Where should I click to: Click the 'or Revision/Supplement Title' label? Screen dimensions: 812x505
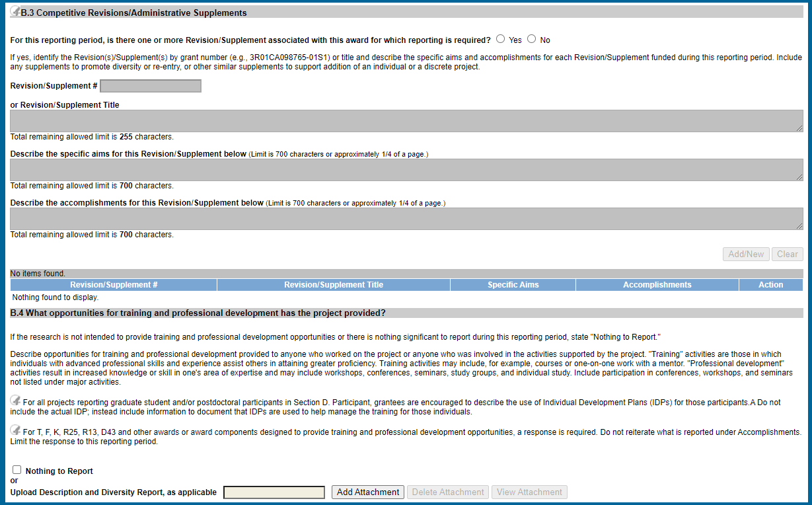[x=65, y=105]
